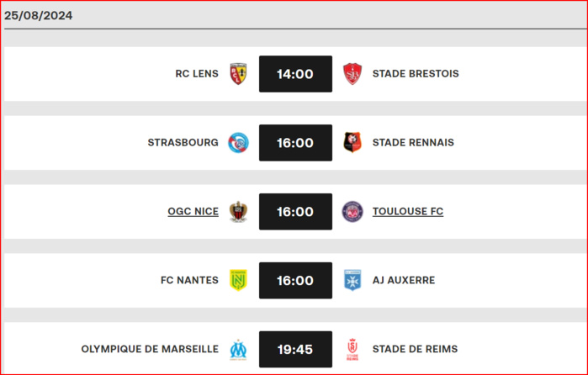The image size is (588, 375).
Task: Open the 14:00 Lens vs Brest match
Action: tap(295, 74)
